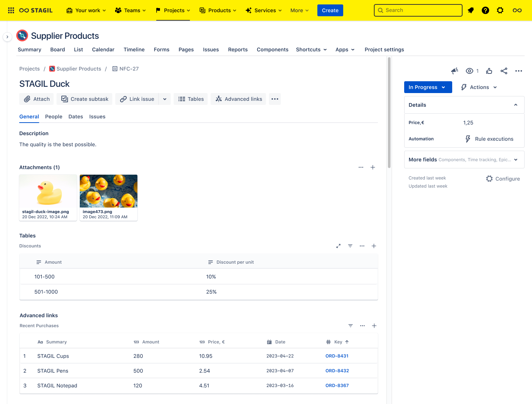The image size is (532, 404).
Task: Sort by the Key column header
Action: 338,342
